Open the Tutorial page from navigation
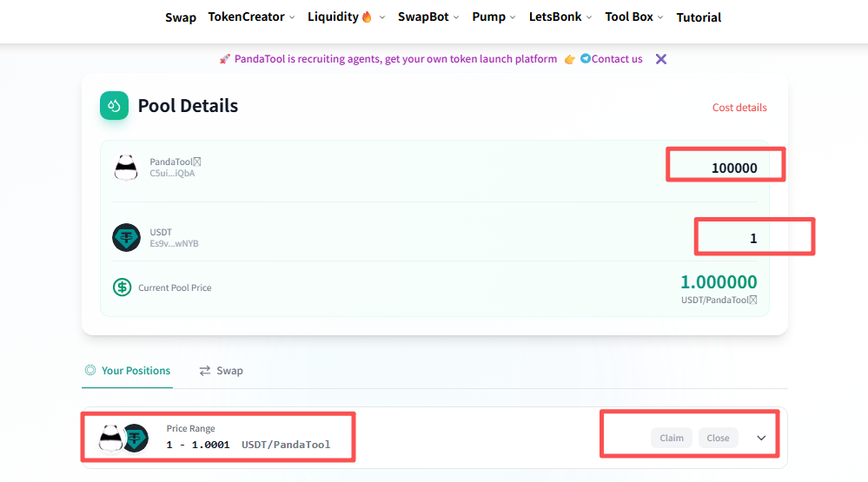Image resolution: width=868 pixels, height=482 pixels. [x=699, y=17]
